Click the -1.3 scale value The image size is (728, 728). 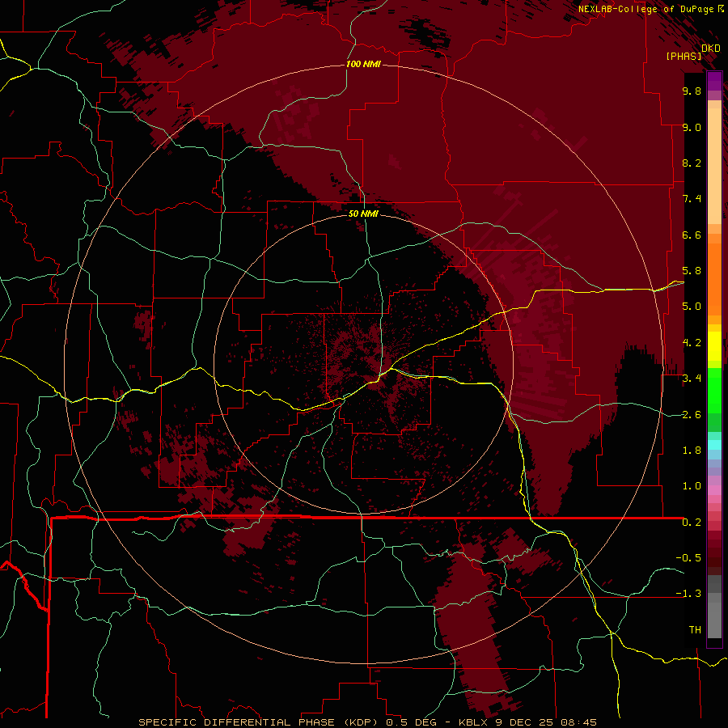688,594
